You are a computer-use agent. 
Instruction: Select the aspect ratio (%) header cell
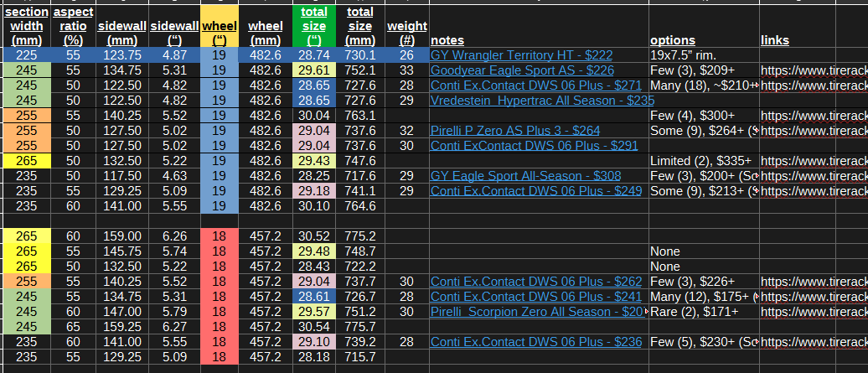(73, 26)
